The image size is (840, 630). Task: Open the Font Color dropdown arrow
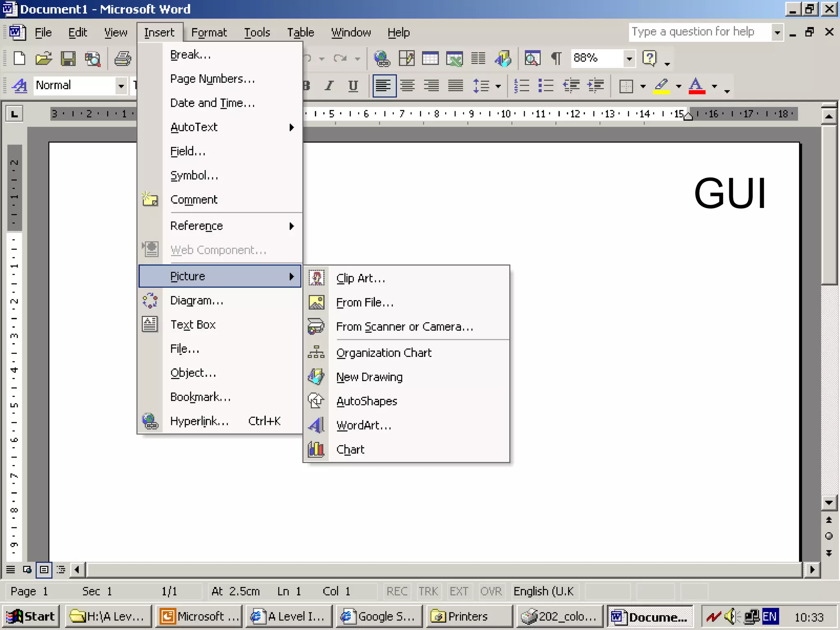[714, 86]
